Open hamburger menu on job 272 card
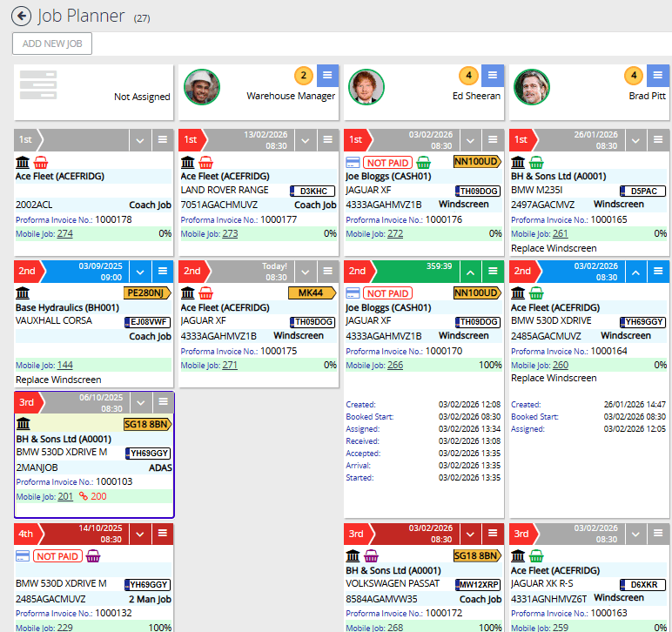The height and width of the screenshot is (632, 672). click(x=493, y=140)
